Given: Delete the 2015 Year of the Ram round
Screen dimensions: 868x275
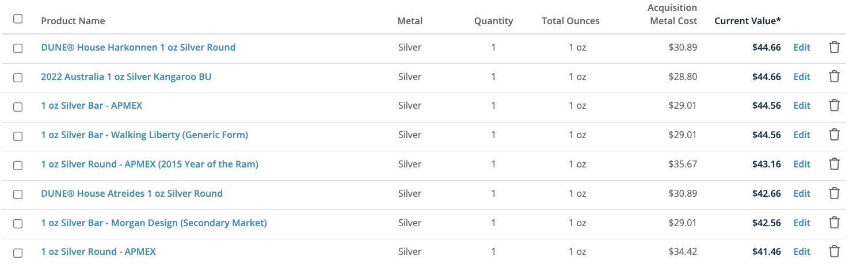Looking at the screenshot, I should coord(834,164).
